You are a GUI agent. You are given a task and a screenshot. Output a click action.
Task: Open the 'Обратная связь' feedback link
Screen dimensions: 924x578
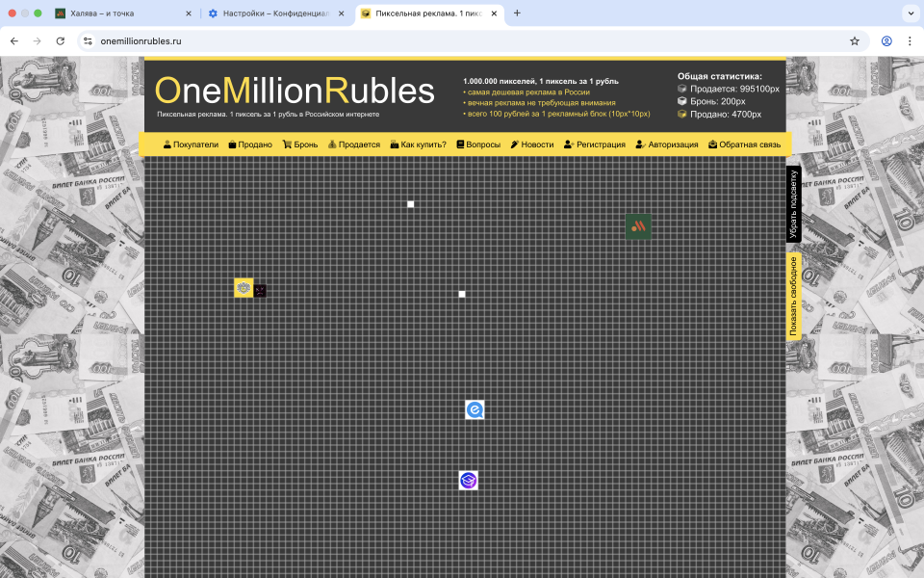pyautogui.click(x=744, y=144)
